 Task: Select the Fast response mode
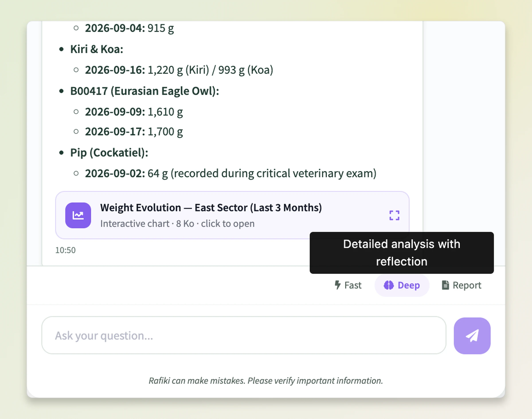click(x=348, y=285)
